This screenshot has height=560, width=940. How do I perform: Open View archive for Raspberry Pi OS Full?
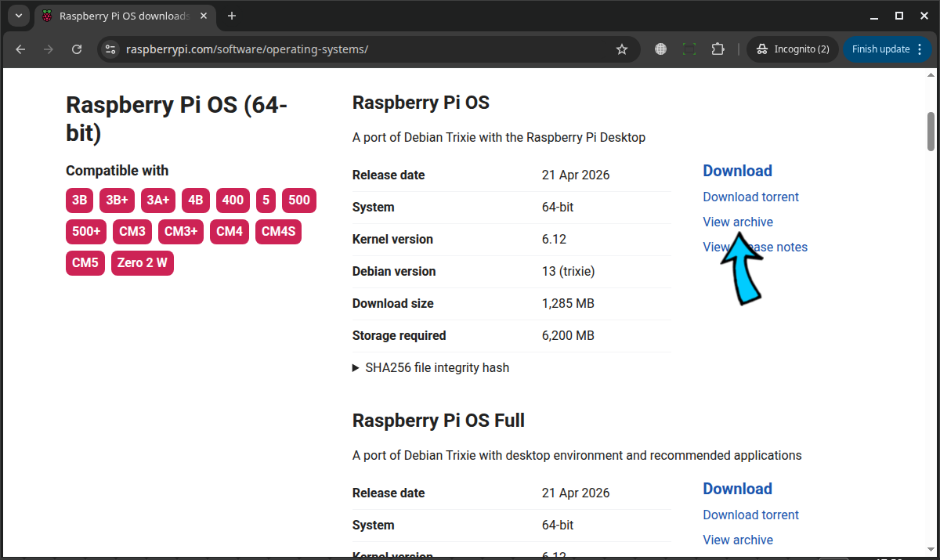pyautogui.click(x=738, y=540)
